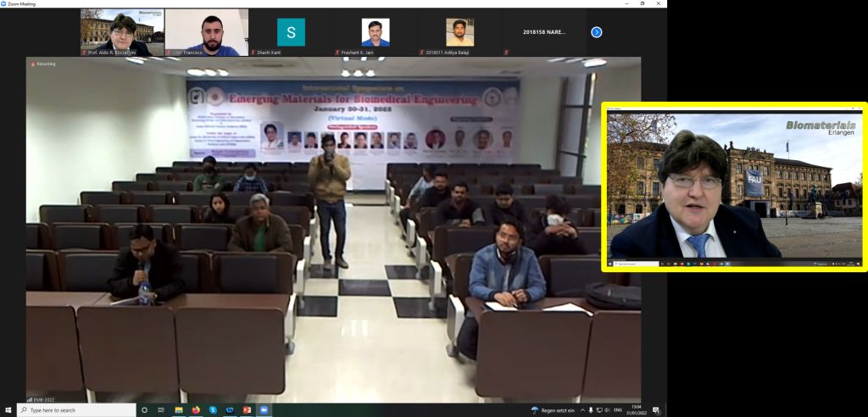Click the muted mic icon beside Shashi Kant
The height and width of the screenshot is (417, 868).
point(253,53)
